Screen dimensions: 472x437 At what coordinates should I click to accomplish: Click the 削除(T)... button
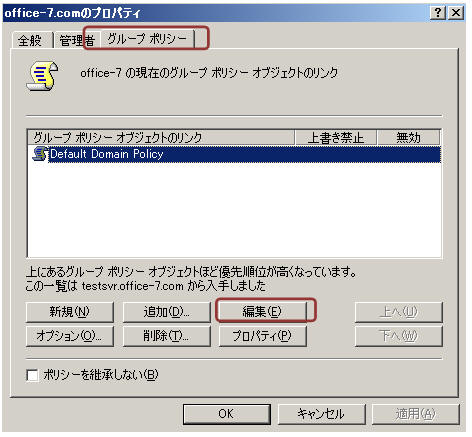[x=167, y=336]
